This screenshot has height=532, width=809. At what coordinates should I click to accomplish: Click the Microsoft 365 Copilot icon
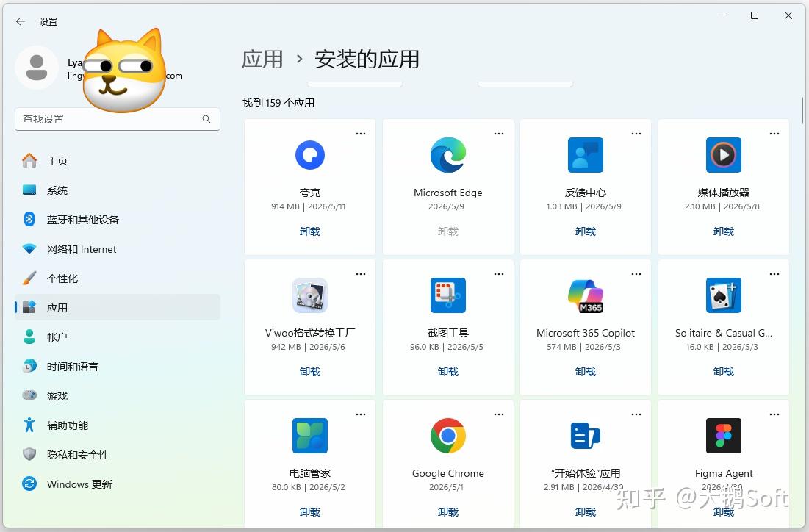(x=586, y=295)
